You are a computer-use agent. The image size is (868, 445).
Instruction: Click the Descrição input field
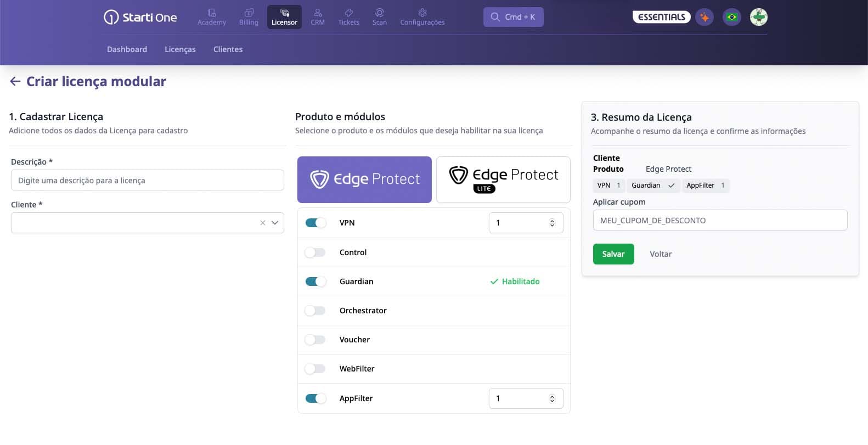click(x=148, y=181)
